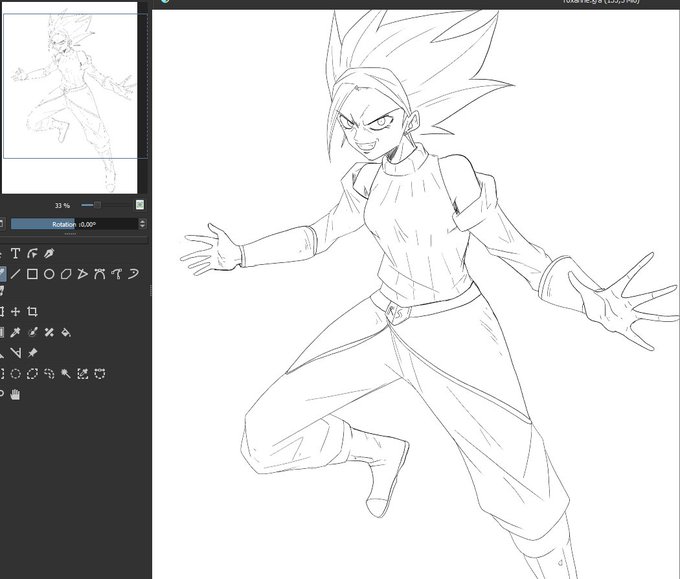Click the button right of zoom slider
This screenshot has width=680, height=579.
pos(140,205)
